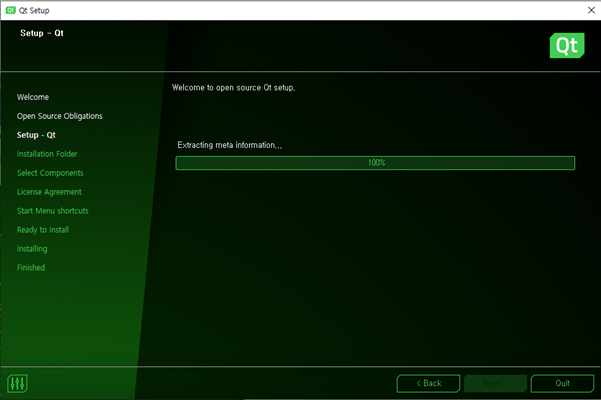Go back using the Back button
The image size is (601, 400).
click(x=429, y=384)
